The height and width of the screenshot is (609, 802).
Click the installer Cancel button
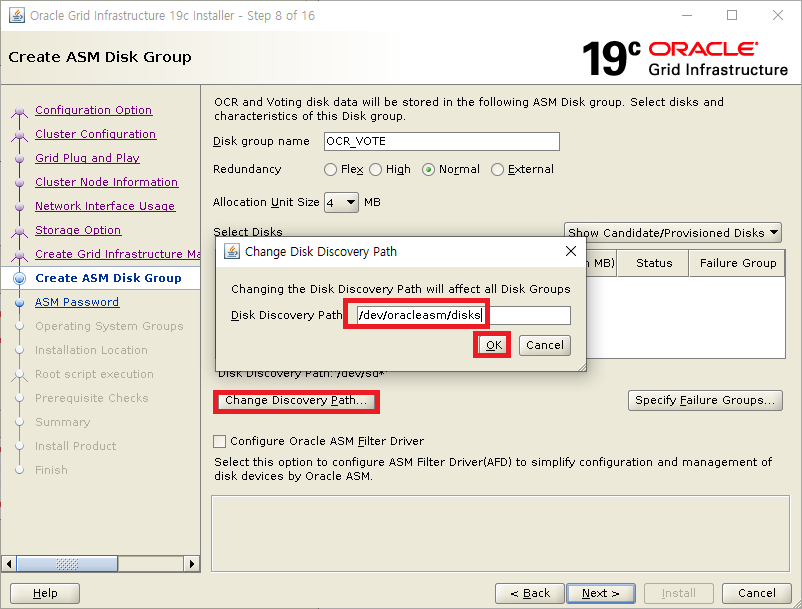point(756,594)
